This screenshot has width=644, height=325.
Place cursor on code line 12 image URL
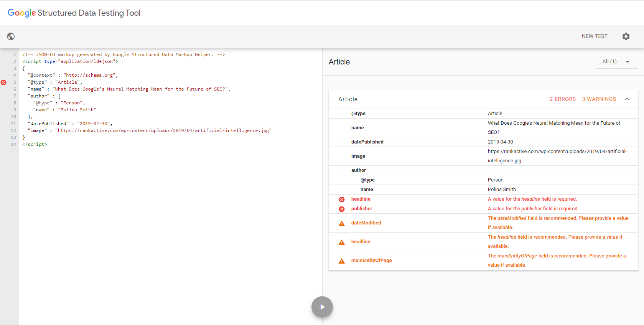tap(163, 130)
